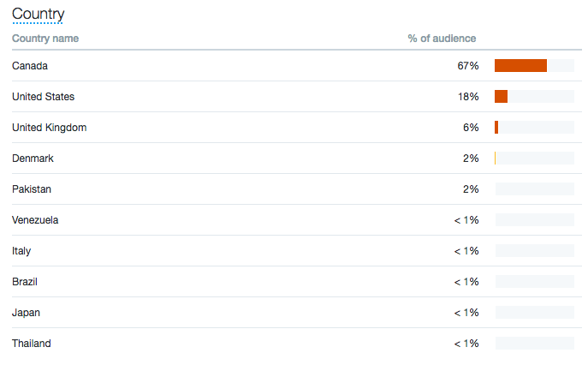Click the Pakistan 2% percentage value
Viewport: 588px width, 365px height.
[x=471, y=188]
